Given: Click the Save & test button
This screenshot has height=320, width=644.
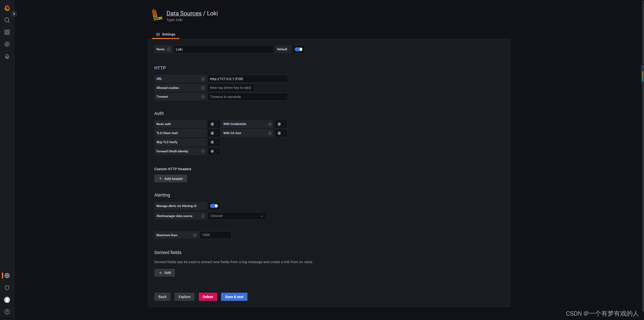Looking at the screenshot, I should point(234,297).
